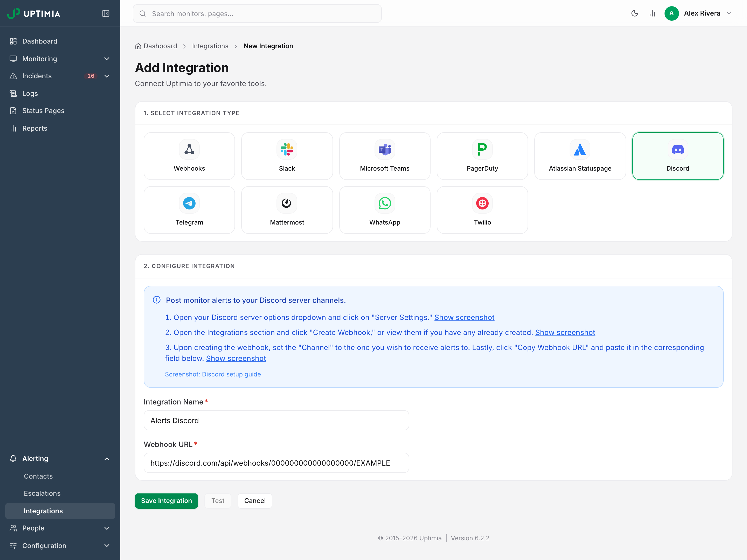Select the Webhooks integration icon
Screen dimensions: 747x560
[x=189, y=149]
